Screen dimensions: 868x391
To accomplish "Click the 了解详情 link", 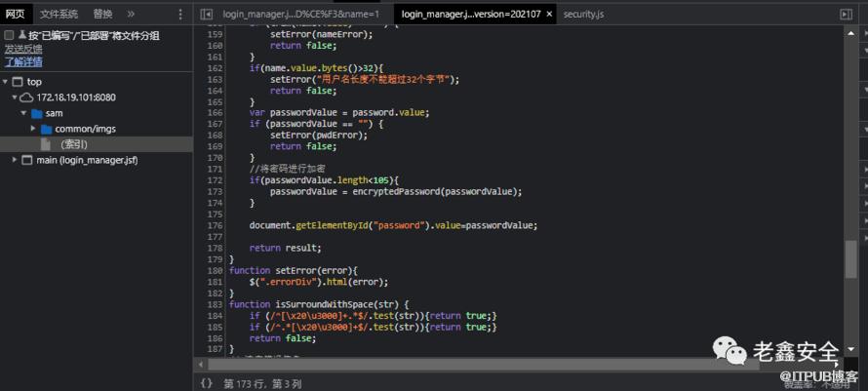I will (23, 61).
